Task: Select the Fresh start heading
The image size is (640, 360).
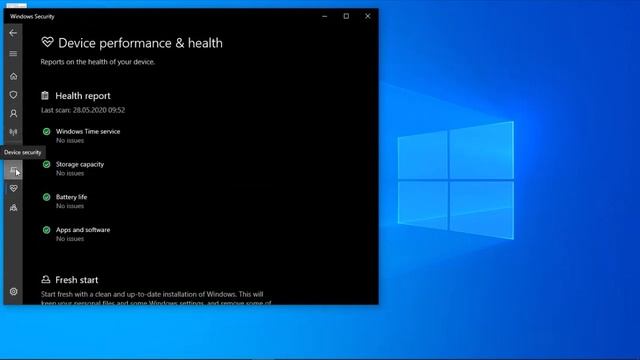Action: [x=77, y=280]
